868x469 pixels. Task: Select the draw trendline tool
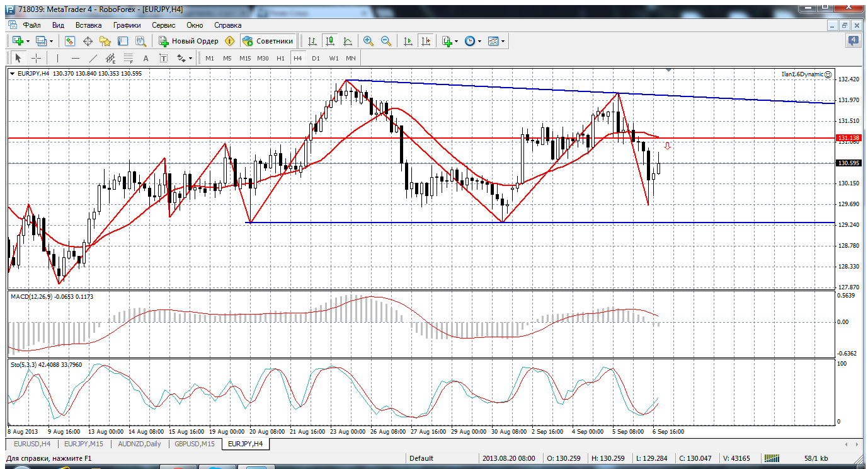[93, 58]
